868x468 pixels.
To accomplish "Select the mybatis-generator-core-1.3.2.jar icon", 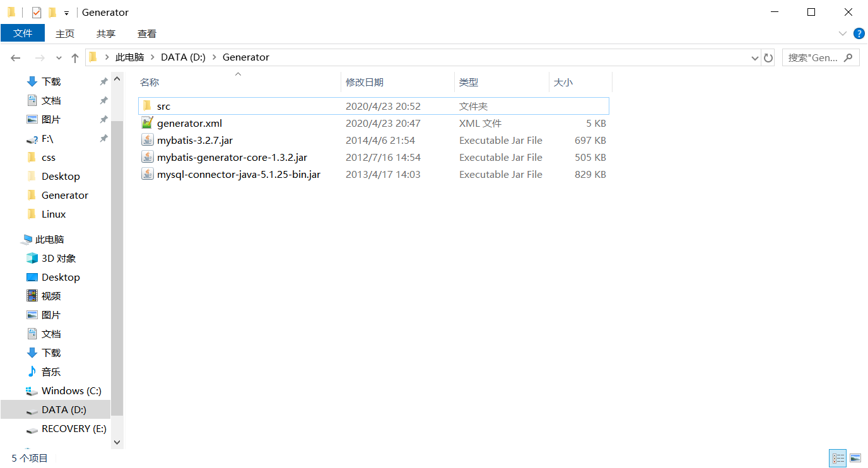I will [147, 157].
